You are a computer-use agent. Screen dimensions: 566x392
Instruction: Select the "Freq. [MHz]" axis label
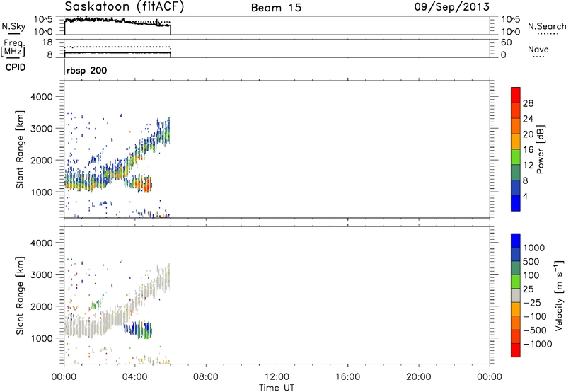click(13, 47)
